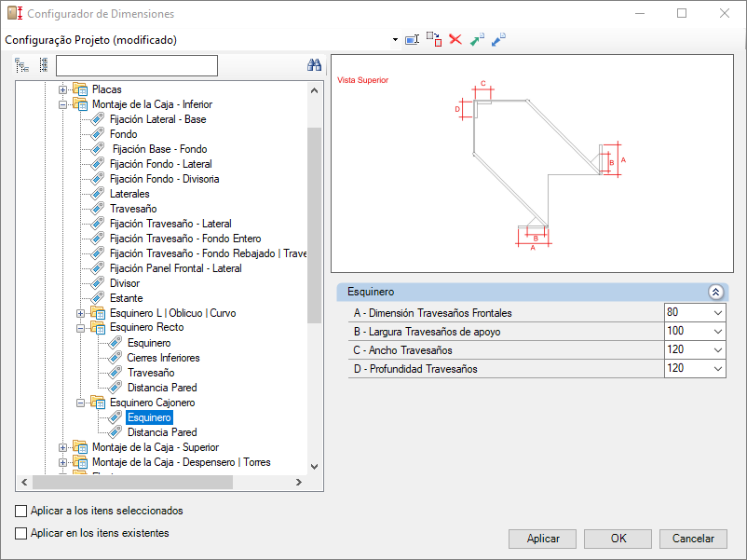Screen dimensions: 747x560
Task: Click the duplicate configuration icon in the toolbar
Action: [434, 39]
